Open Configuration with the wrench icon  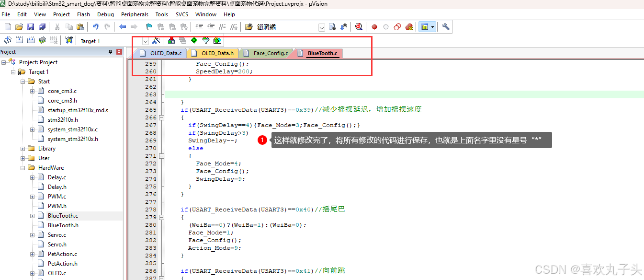[446, 27]
